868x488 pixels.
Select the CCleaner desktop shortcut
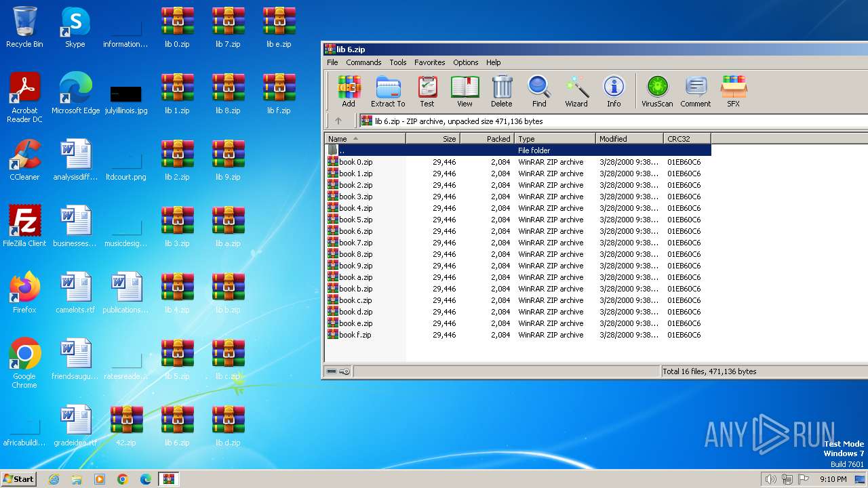point(24,160)
